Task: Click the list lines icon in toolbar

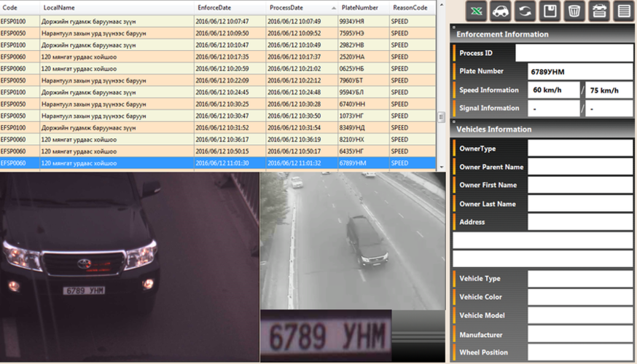Action: tap(623, 11)
